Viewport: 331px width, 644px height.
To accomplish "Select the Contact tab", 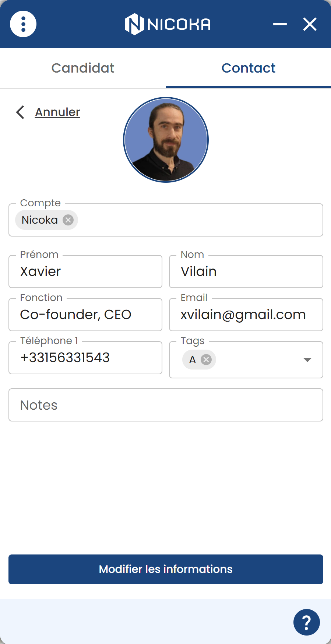I will tap(248, 68).
